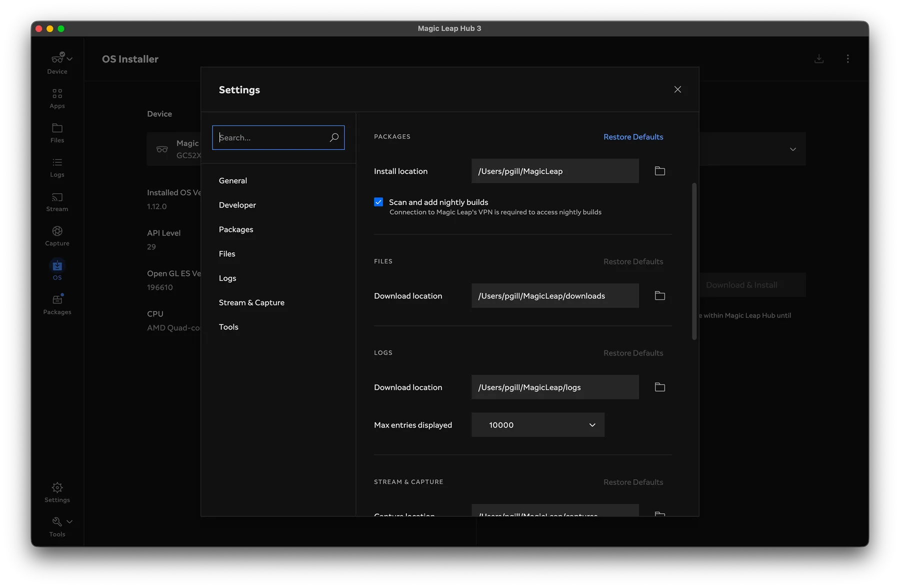Click the Logs download location path field
This screenshot has width=900, height=588.
coord(555,387)
